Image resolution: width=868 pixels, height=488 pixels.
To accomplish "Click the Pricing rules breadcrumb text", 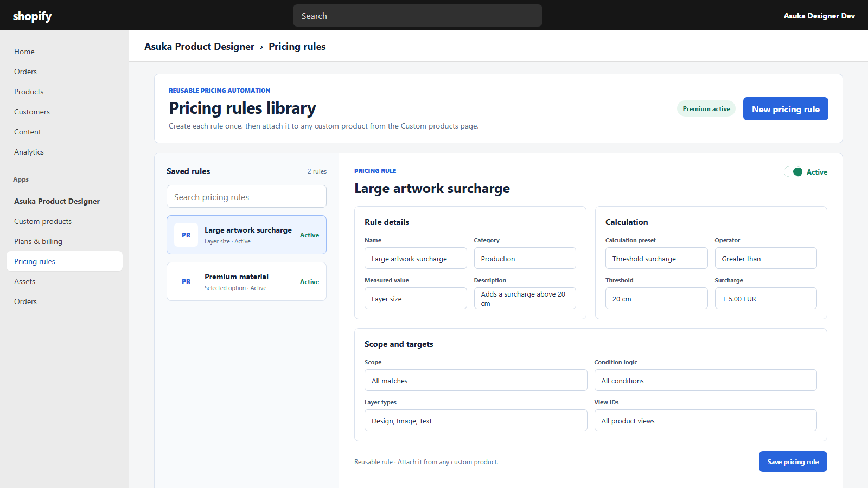I will (297, 47).
